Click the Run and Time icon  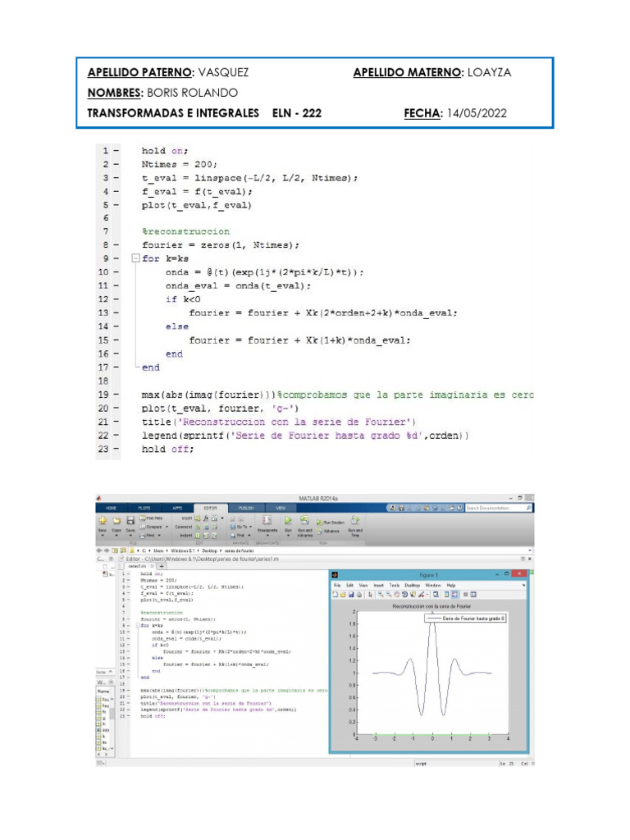(354, 522)
